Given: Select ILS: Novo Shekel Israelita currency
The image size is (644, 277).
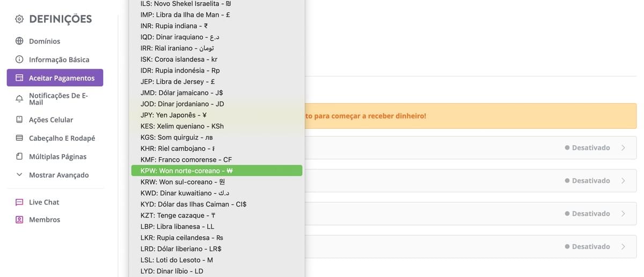Looking at the screenshot, I should (x=217, y=3).
